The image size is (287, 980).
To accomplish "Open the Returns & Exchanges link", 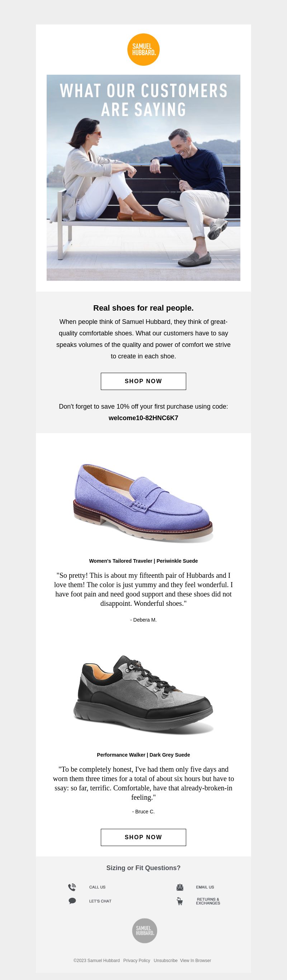I will 208,901.
